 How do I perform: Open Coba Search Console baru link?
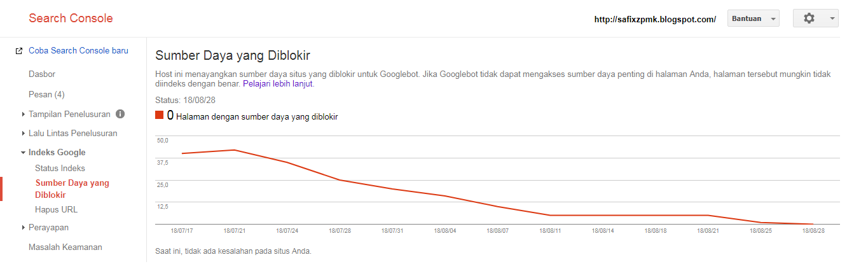[78, 50]
